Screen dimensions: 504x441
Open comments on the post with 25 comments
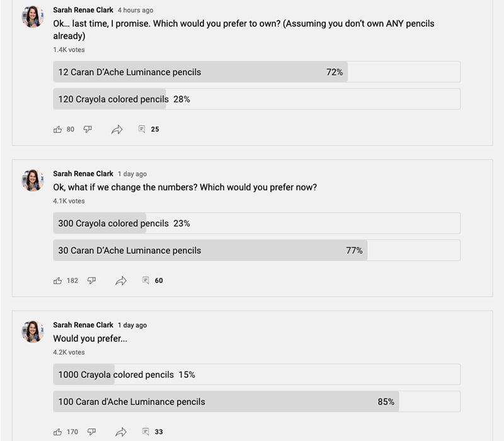pos(142,129)
